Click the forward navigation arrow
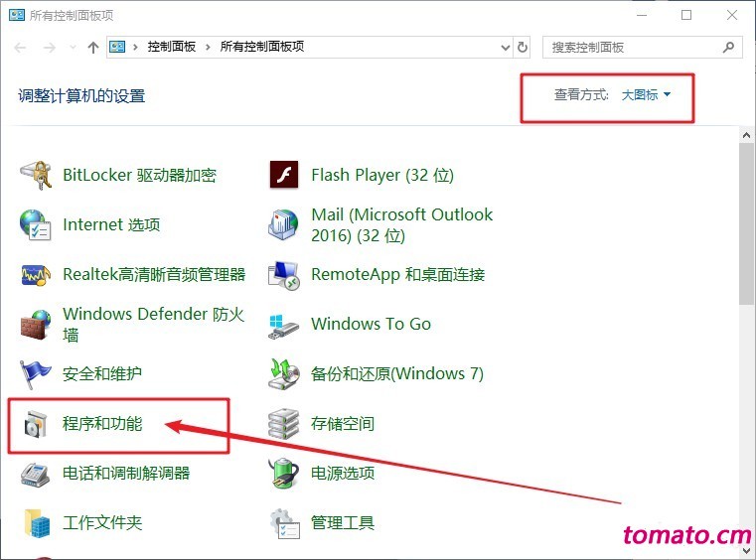756x560 pixels. tap(50, 48)
